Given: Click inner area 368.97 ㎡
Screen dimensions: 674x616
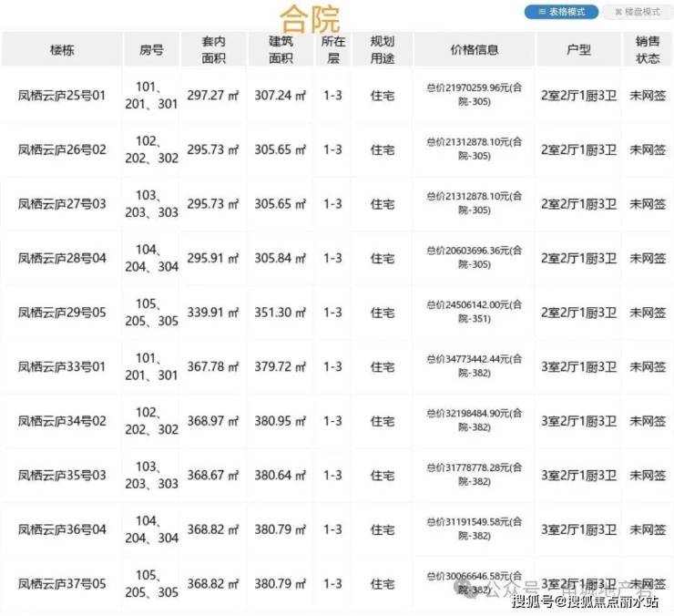Looking at the screenshot, I should point(213,421).
